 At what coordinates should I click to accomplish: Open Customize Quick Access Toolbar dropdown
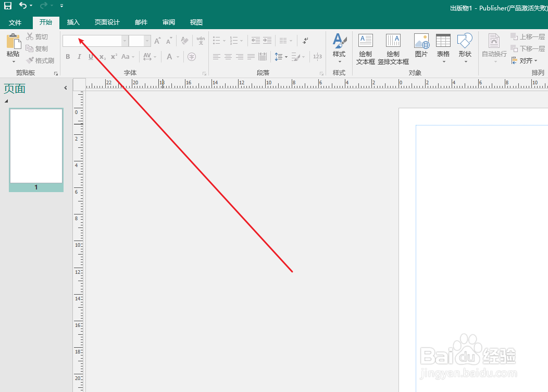click(x=62, y=6)
